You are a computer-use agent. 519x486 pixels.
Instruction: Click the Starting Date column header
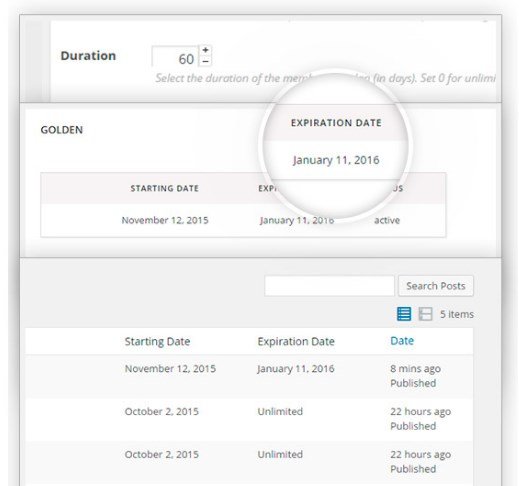pyautogui.click(x=157, y=341)
